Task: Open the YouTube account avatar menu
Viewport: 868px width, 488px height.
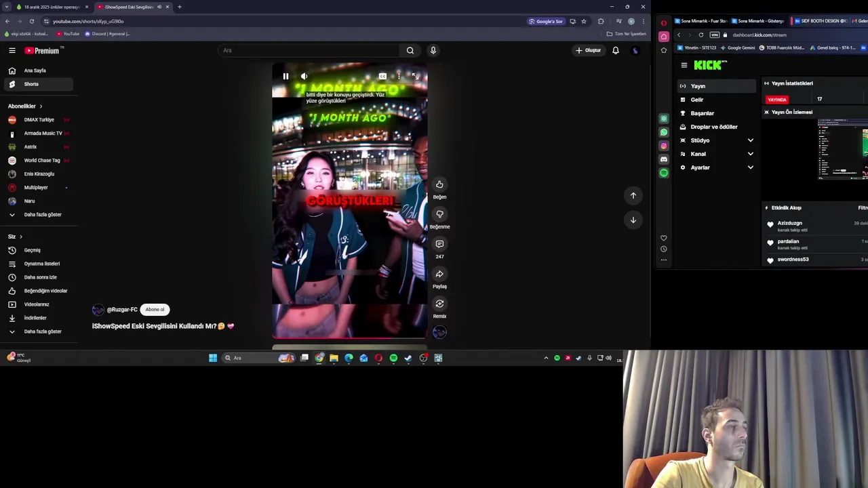Action: [x=635, y=50]
